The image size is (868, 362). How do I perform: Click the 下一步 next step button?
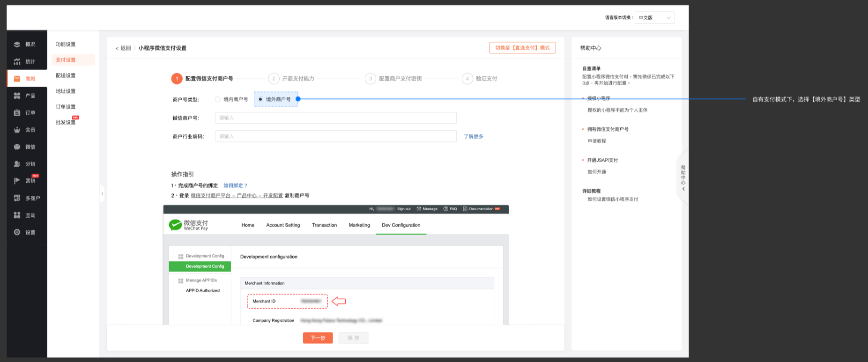click(x=318, y=338)
